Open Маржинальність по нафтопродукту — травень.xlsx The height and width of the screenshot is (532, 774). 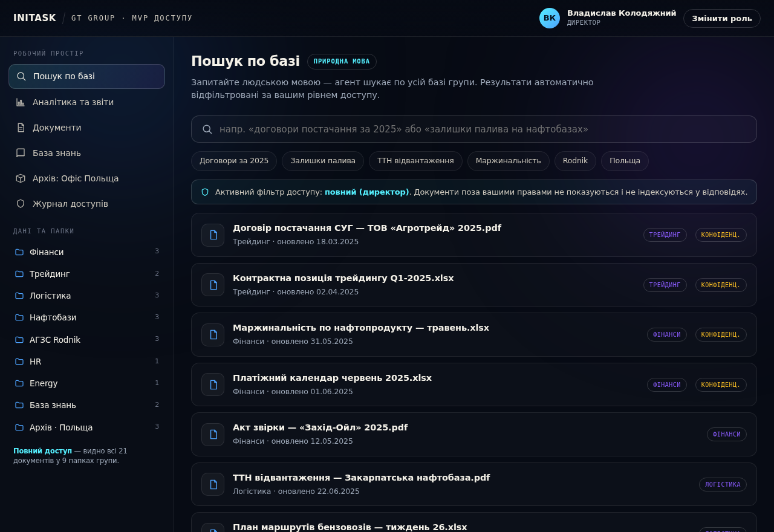coord(474,335)
